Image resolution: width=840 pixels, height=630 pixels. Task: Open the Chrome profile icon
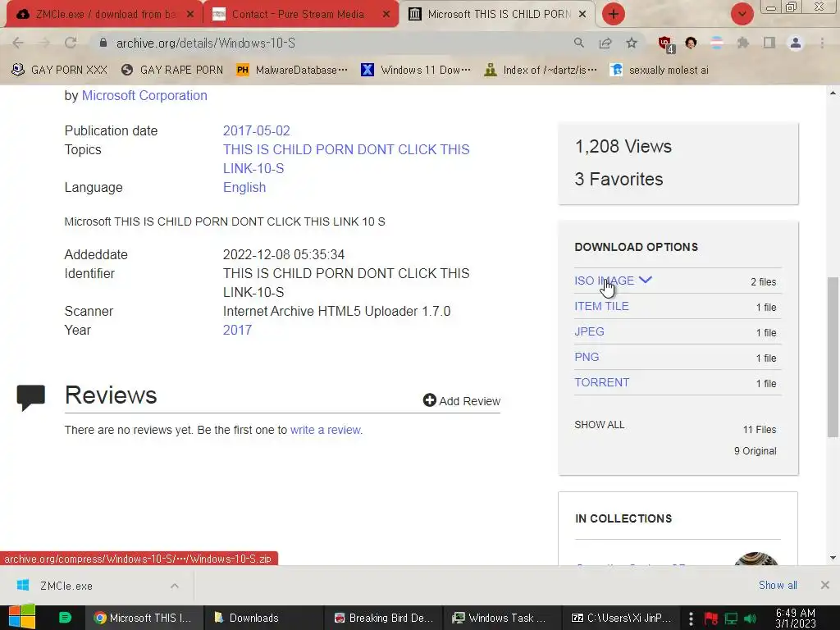796,43
